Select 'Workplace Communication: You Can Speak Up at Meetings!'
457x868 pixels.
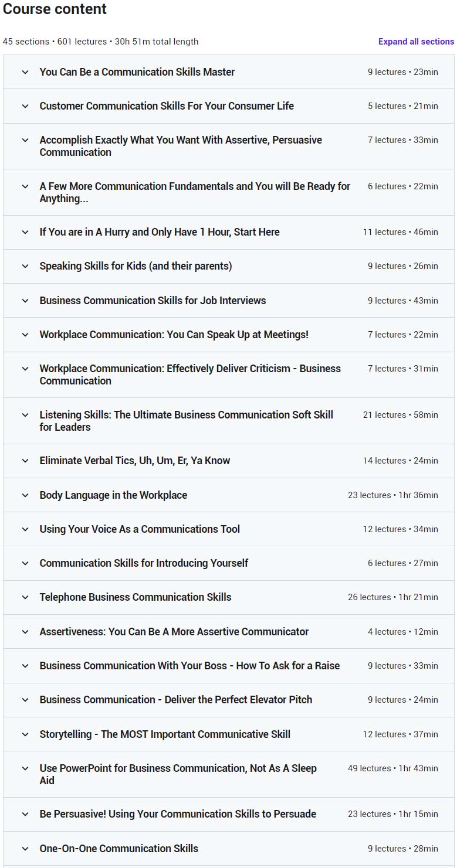(174, 335)
